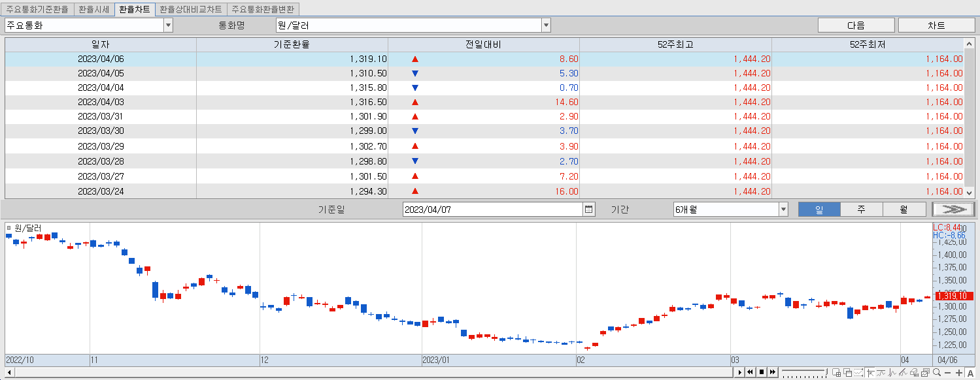Click the table scrollbar down arrow
This screenshot has height=380, width=980.
(969, 193)
